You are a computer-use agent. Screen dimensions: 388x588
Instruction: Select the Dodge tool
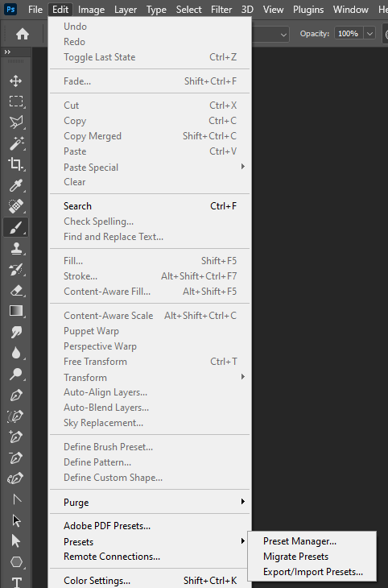[x=16, y=375]
